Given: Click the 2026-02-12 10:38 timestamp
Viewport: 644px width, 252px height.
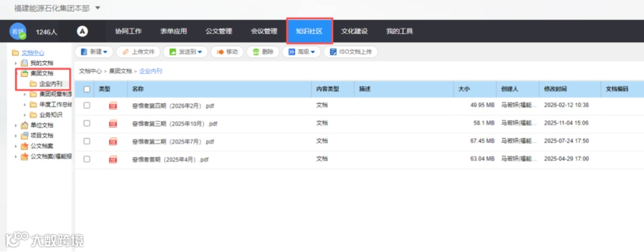Looking at the screenshot, I should [566, 105].
